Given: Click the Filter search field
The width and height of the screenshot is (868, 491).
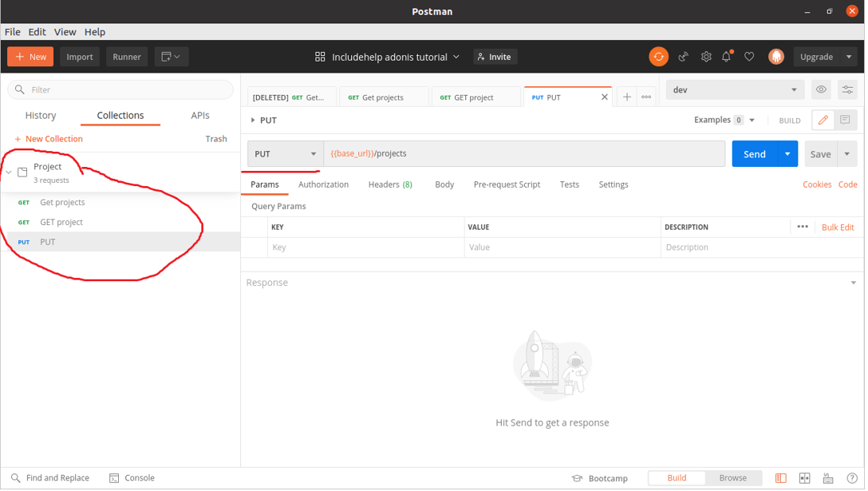Looking at the screenshot, I should point(120,90).
